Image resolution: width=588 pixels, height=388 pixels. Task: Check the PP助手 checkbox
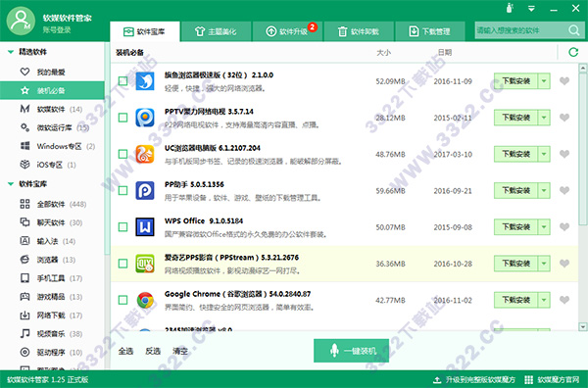pyautogui.click(x=123, y=190)
